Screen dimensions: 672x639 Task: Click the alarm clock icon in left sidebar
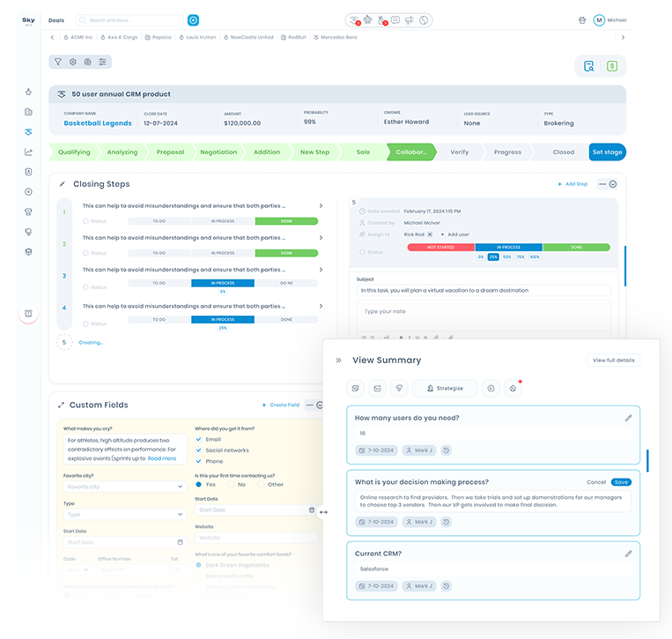click(x=28, y=313)
